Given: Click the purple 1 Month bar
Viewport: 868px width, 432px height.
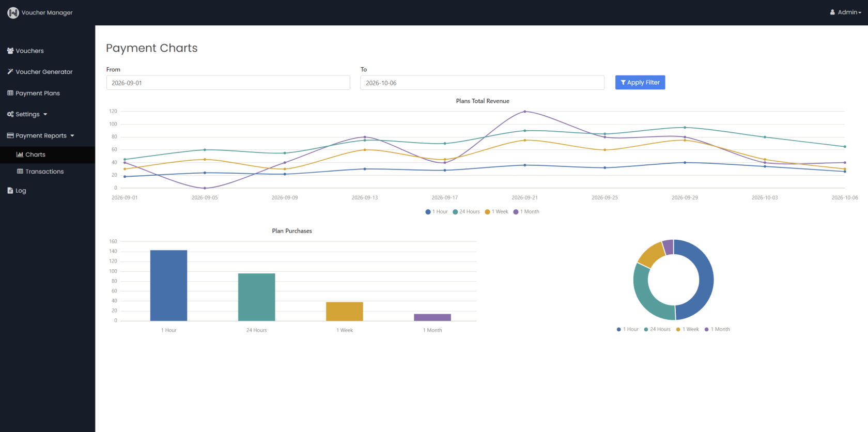Looking at the screenshot, I should [x=432, y=317].
